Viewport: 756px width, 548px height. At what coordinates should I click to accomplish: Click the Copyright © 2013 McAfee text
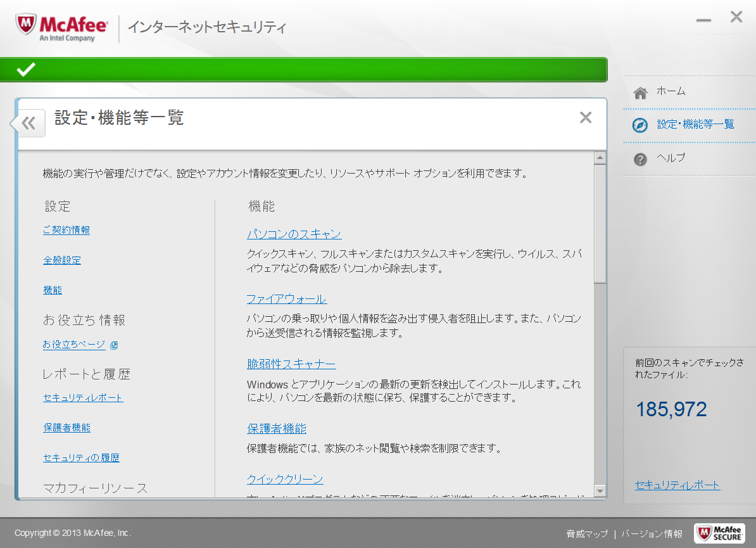(x=73, y=533)
